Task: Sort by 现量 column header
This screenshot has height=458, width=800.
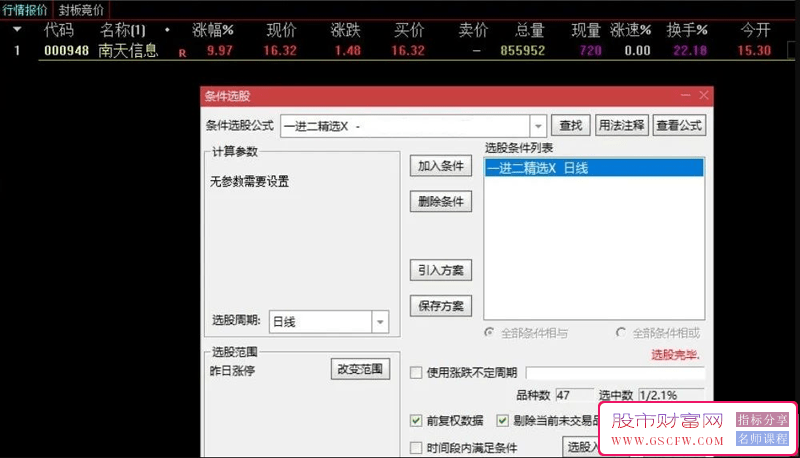Action: tap(586, 30)
